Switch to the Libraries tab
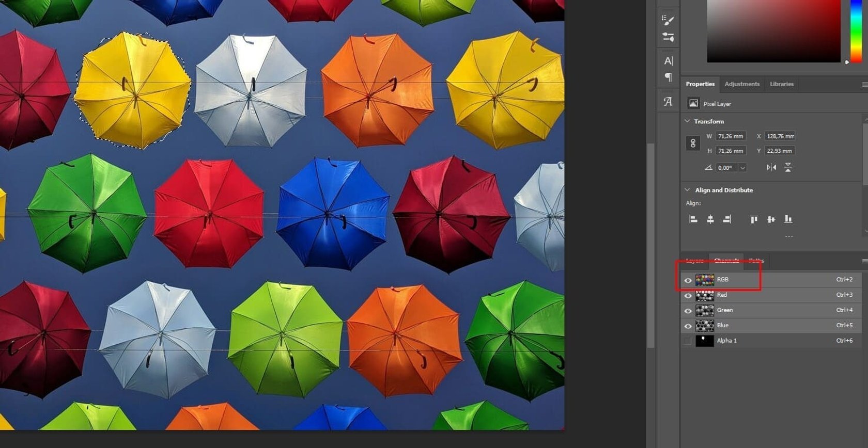 [x=781, y=84]
